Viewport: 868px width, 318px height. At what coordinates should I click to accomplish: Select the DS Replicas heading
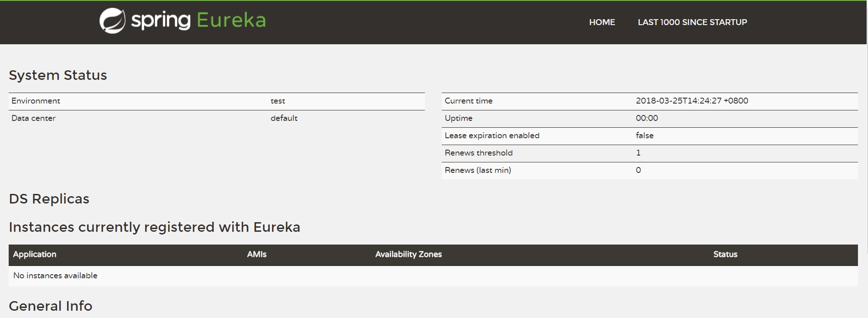coord(49,199)
